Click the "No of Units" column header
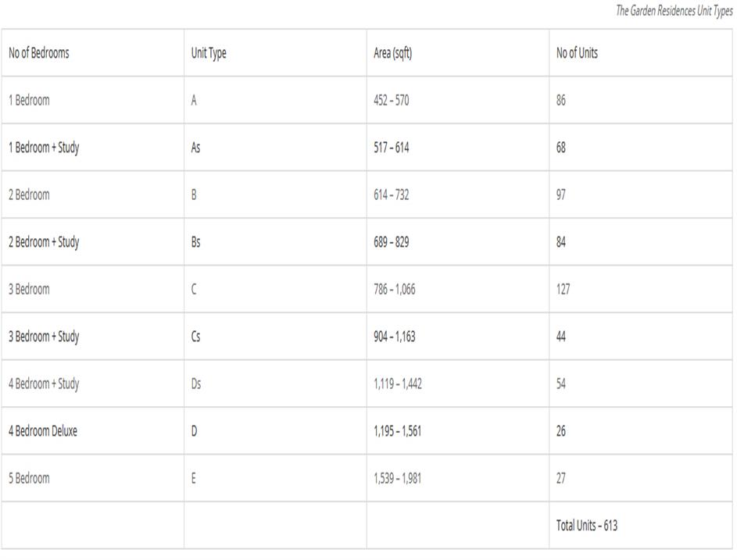The image size is (737, 560). click(578, 53)
